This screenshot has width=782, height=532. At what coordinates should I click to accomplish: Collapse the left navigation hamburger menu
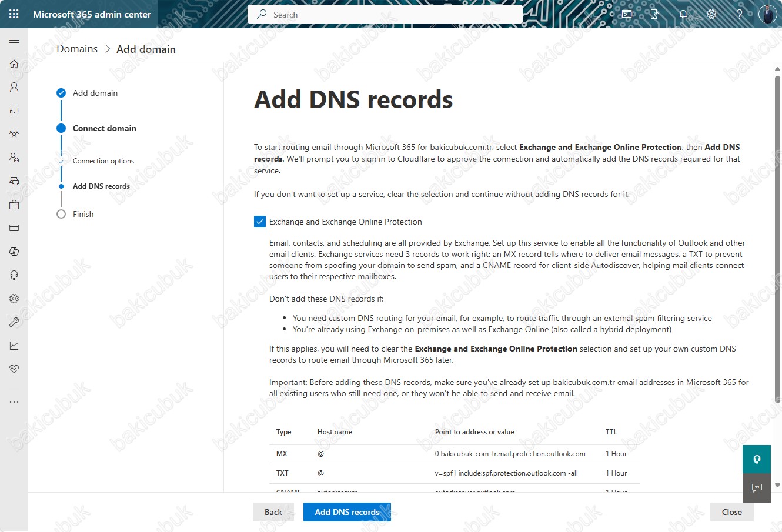(x=14, y=40)
